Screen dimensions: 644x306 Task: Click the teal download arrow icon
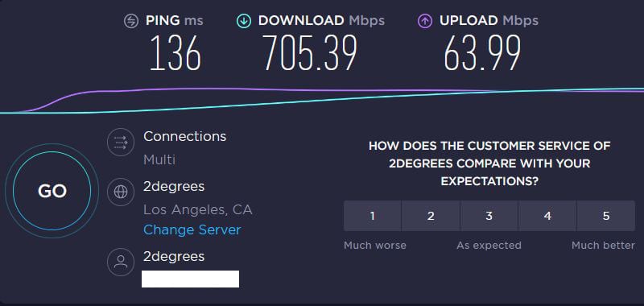coord(244,21)
